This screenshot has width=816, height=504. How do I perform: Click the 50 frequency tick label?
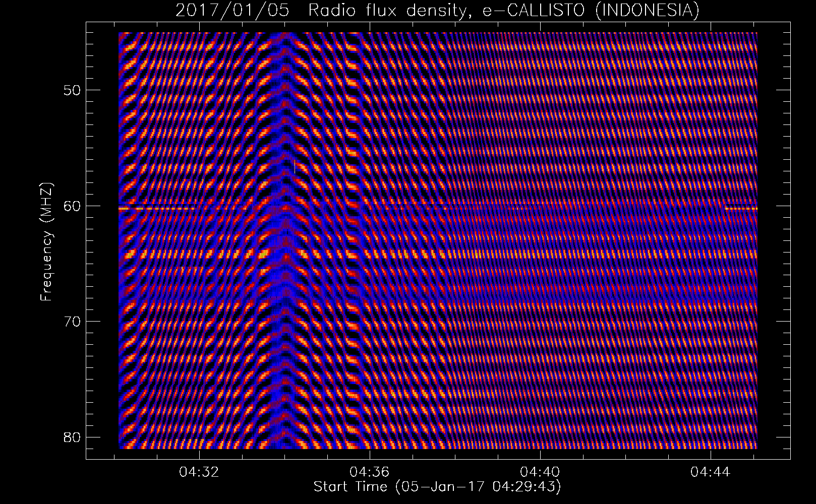coord(71,90)
